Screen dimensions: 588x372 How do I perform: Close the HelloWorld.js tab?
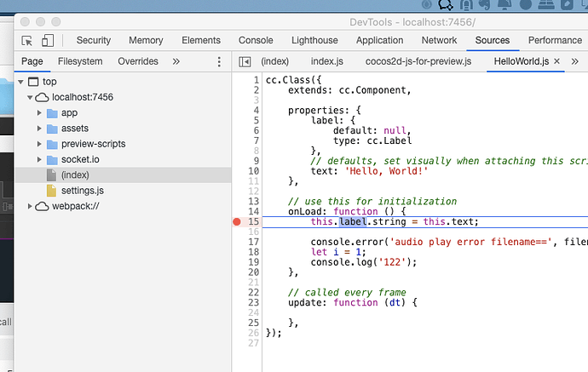tap(556, 61)
